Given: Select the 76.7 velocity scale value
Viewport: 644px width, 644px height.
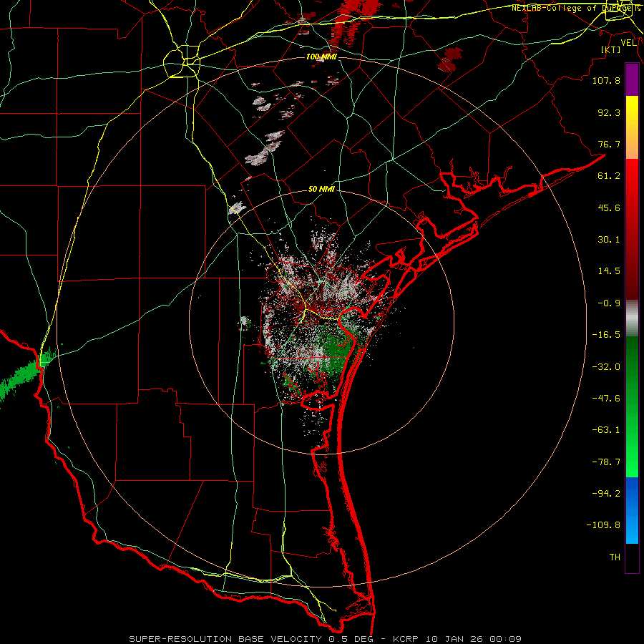Looking at the screenshot, I should [609, 144].
